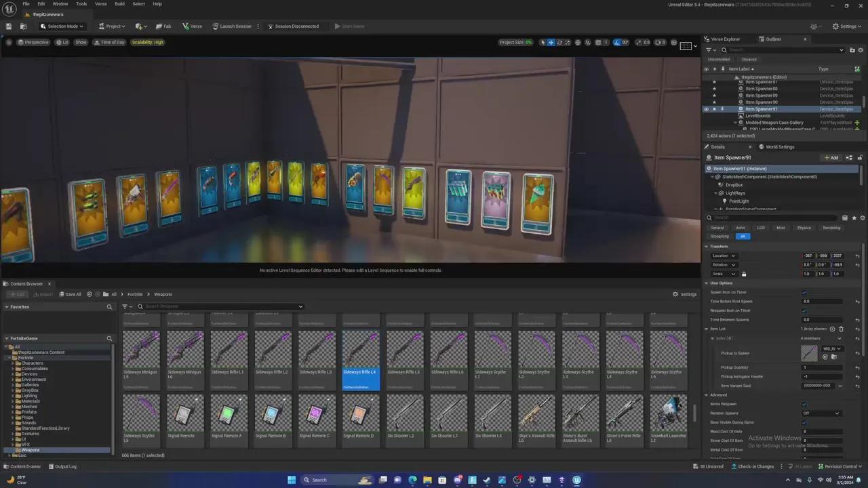868x488 pixels.
Task: Click the Add component button
Action: 831,157
